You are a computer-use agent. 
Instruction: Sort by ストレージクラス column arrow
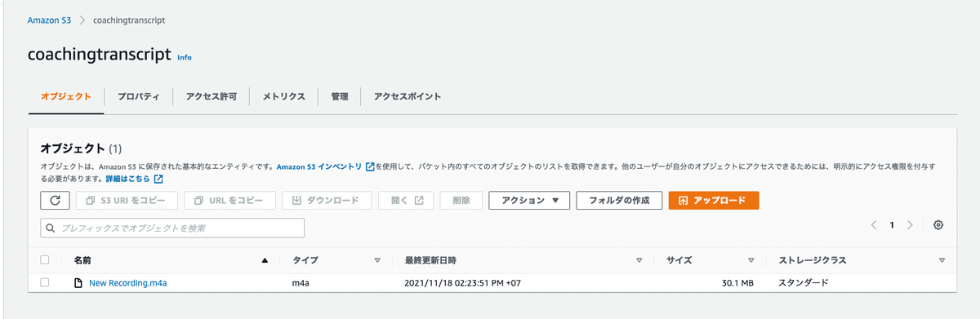tap(942, 261)
